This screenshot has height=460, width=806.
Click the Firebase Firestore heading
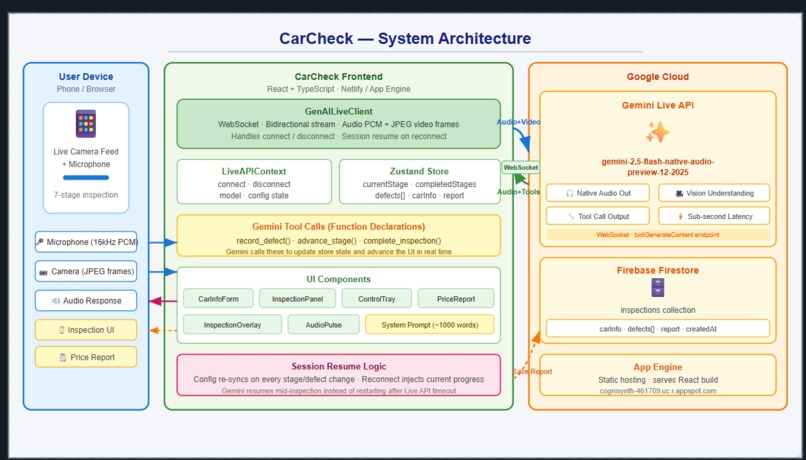pos(657,270)
